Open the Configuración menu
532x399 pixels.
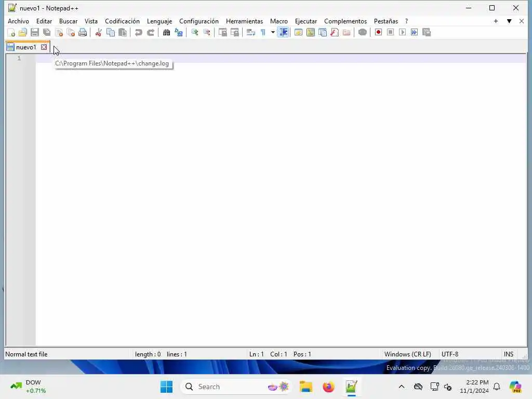coord(199,21)
